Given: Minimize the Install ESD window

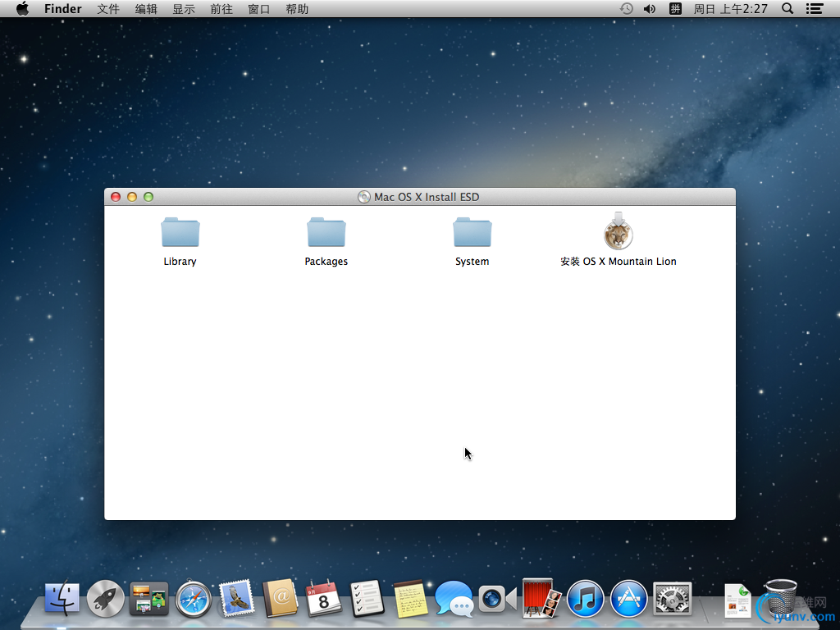Looking at the screenshot, I should (x=132, y=197).
